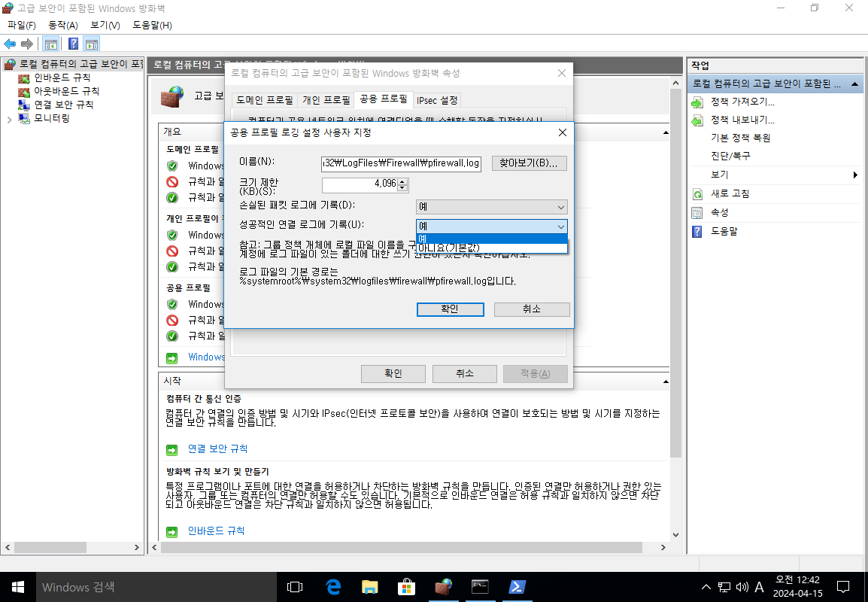Click the size limit 4,096 field

360,184
